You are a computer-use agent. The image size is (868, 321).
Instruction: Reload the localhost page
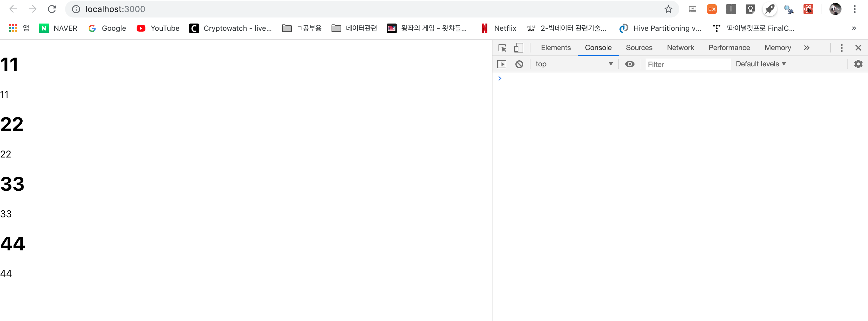(x=52, y=9)
